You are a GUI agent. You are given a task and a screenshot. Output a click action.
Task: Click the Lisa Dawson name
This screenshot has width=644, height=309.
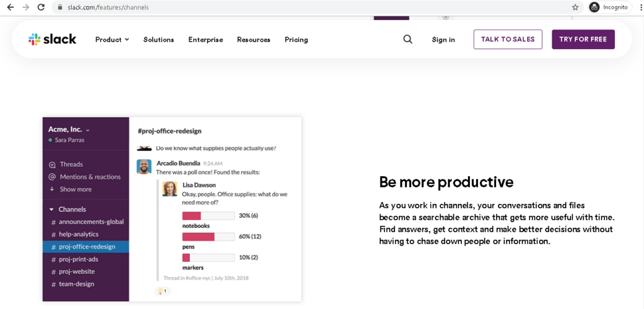point(199,185)
